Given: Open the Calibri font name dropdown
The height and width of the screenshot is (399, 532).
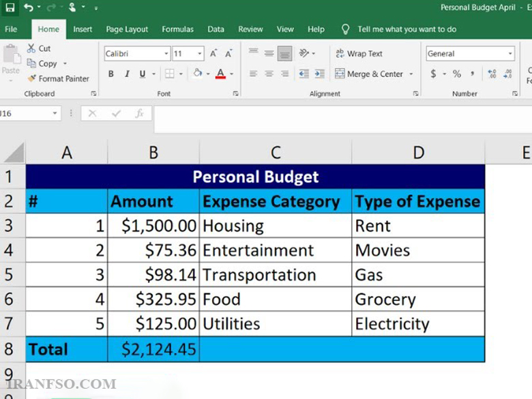Looking at the screenshot, I should coord(166,54).
